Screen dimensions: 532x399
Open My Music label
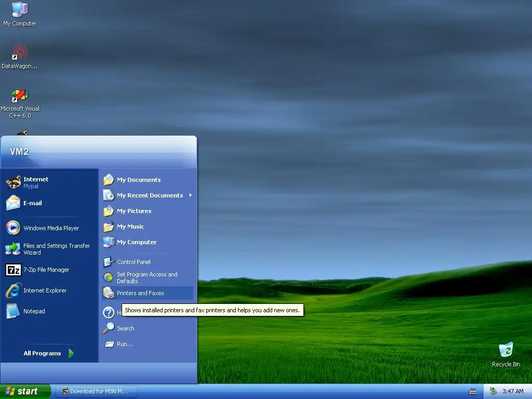click(x=130, y=227)
